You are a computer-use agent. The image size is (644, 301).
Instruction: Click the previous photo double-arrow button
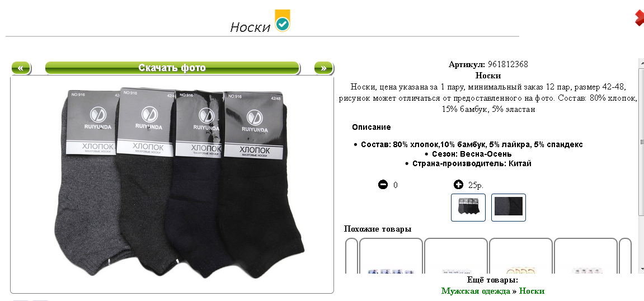21,68
